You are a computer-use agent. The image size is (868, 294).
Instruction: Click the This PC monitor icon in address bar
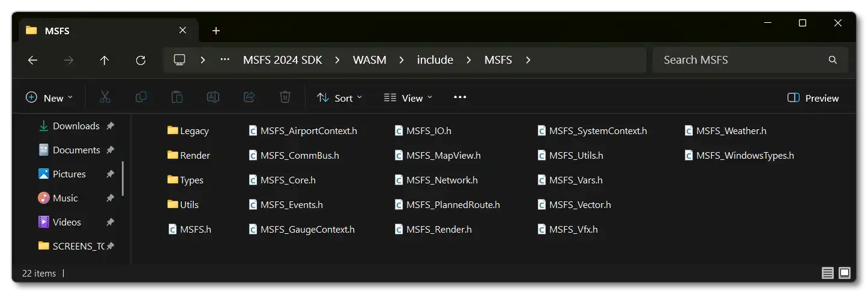(x=179, y=60)
